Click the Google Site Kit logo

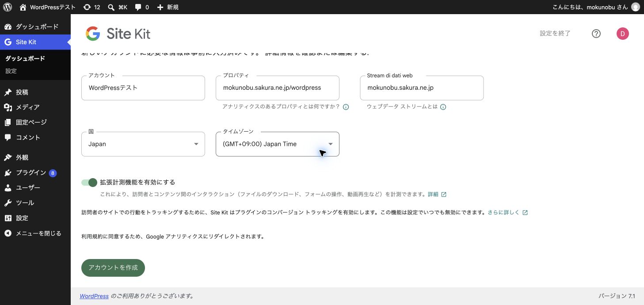[118, 34]
